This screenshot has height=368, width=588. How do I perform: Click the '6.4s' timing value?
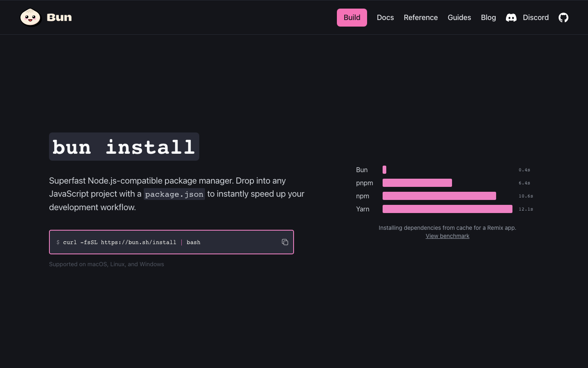pyautogui.click(x=524, y=183)
